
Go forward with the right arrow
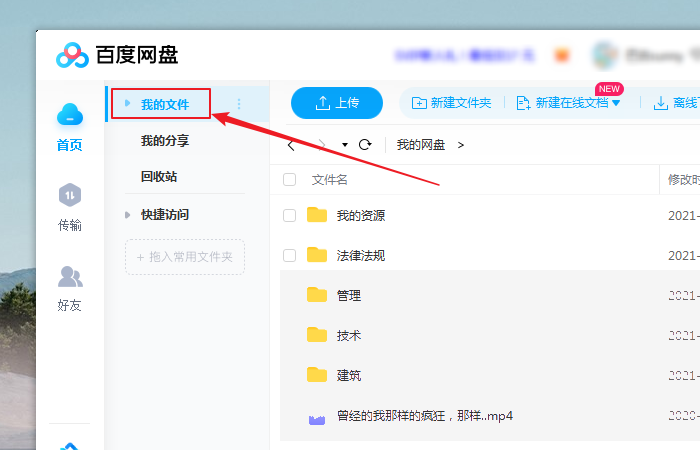click(x=322, y=145)
